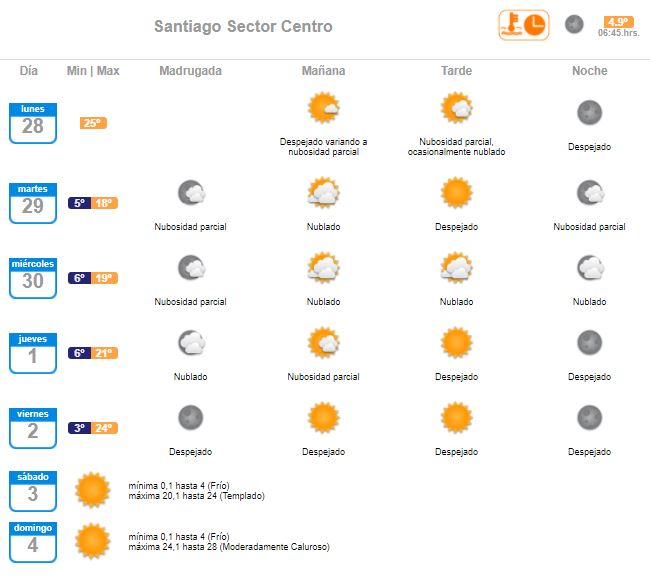This screenshot has height=577, width=650.
Task: Open the viernes 2 calendar icon
Action: click(x=33, y=428)
